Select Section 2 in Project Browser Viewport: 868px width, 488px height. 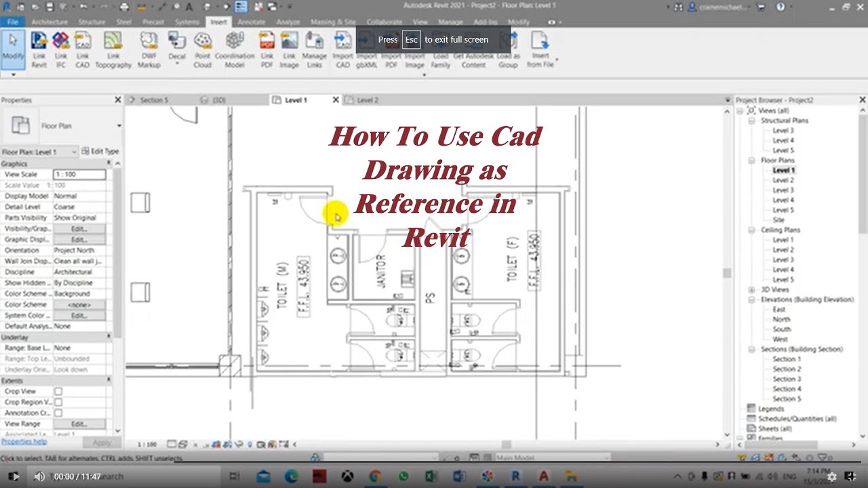787,369
